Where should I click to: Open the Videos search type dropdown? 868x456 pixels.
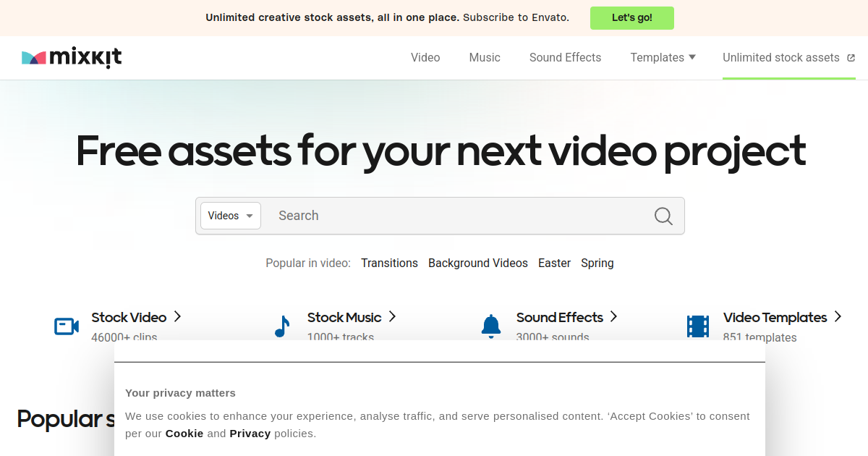(x=230, y=216)
